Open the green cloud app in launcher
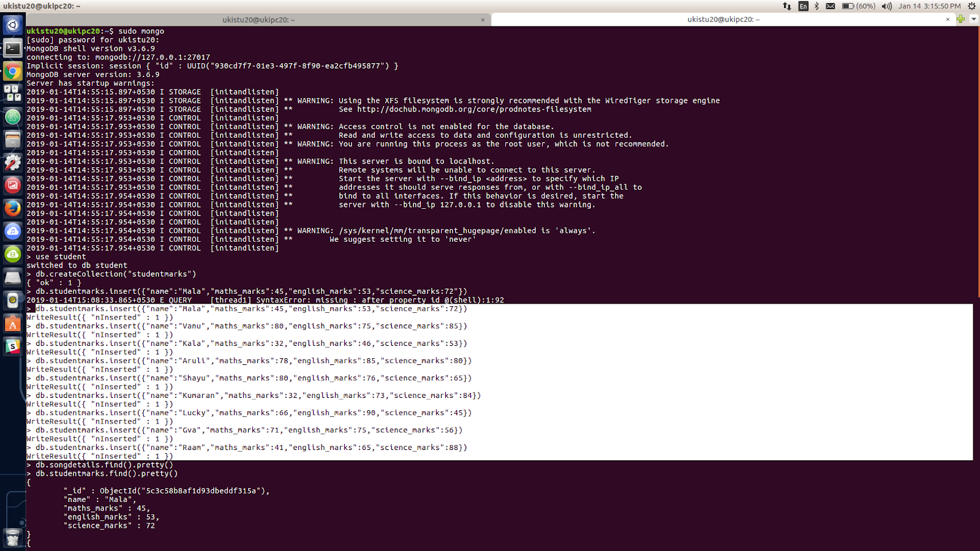Viewport: 980px width, 551px height. pyautogui.click(x=12, y=253)
